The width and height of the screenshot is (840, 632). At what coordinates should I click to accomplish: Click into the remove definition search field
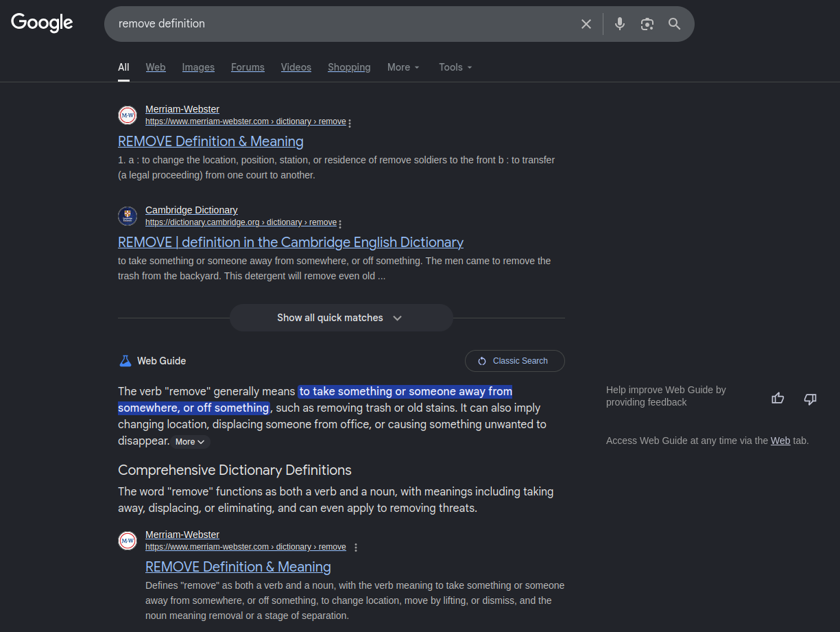click(x=343, y=24)
